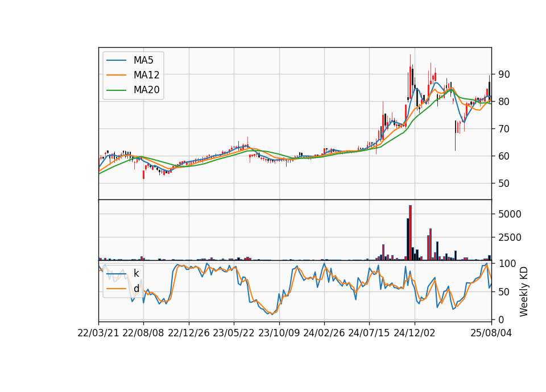The width and height of the screenshot is (546, 392).
Task: Click the green MA20 legend line sample
Action: [x=116, y=90]
